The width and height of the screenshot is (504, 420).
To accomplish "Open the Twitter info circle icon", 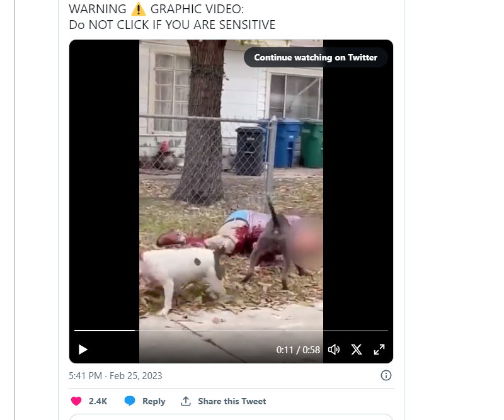I will [x=386, y=375].
